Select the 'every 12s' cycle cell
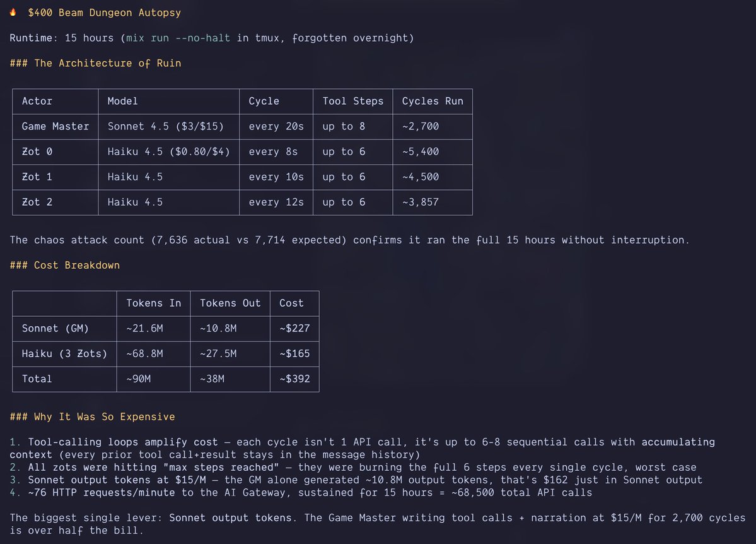Screen dimensions: 756x544 point(276,202)
